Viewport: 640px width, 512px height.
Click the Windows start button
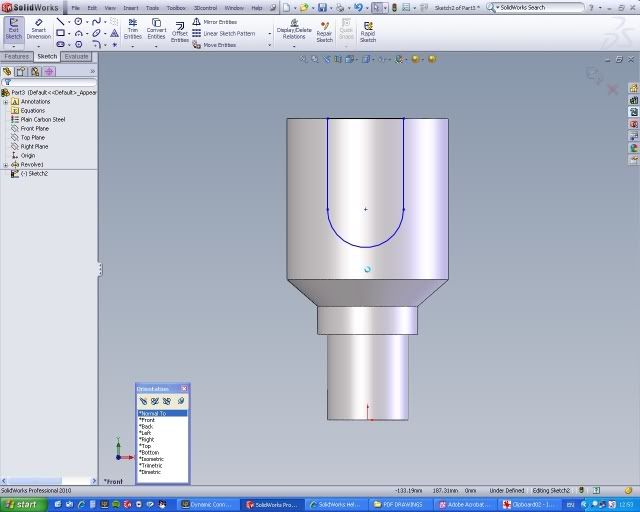(21, 504)
